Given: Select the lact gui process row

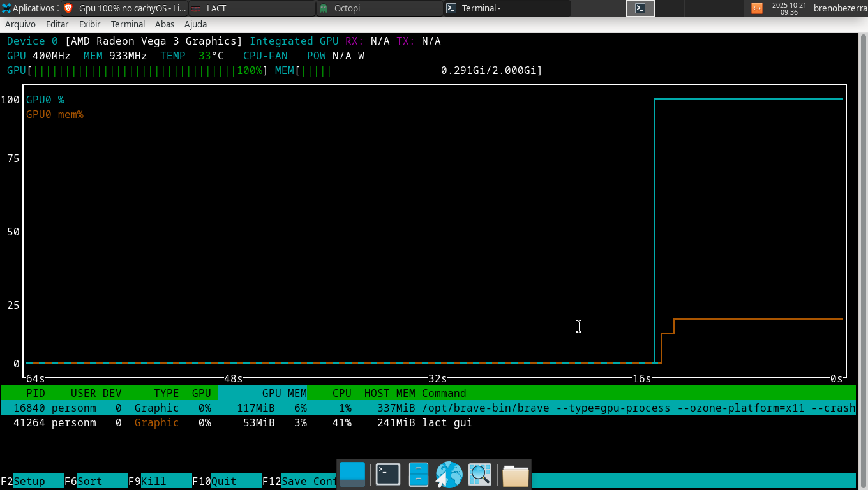Looking at the screenshot, I should (x=255, y=422).
